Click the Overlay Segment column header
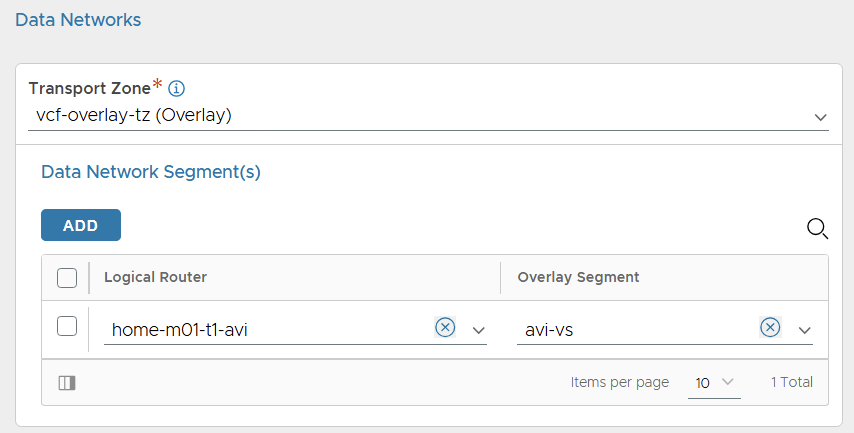The image size is (854, 433). point(578,277)
